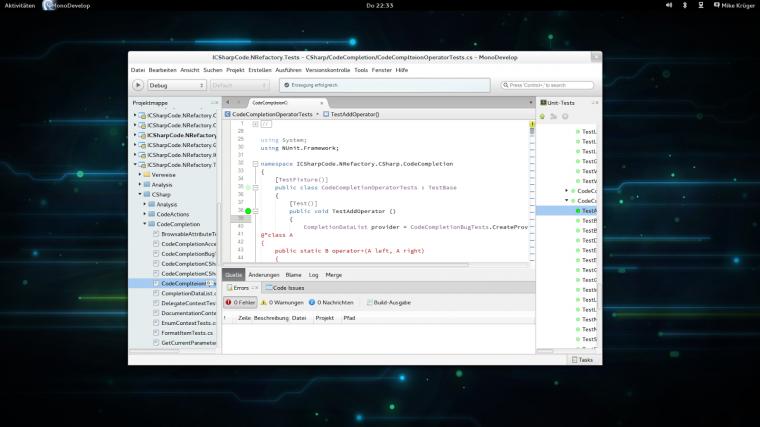
Task: Click the search field in the toolbar
Action: coord(547,85)
